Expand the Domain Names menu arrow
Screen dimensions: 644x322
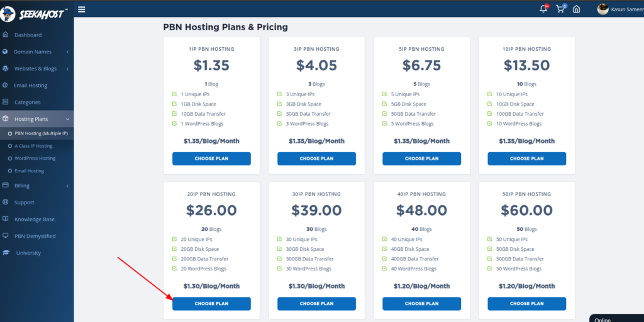point(67,52)
